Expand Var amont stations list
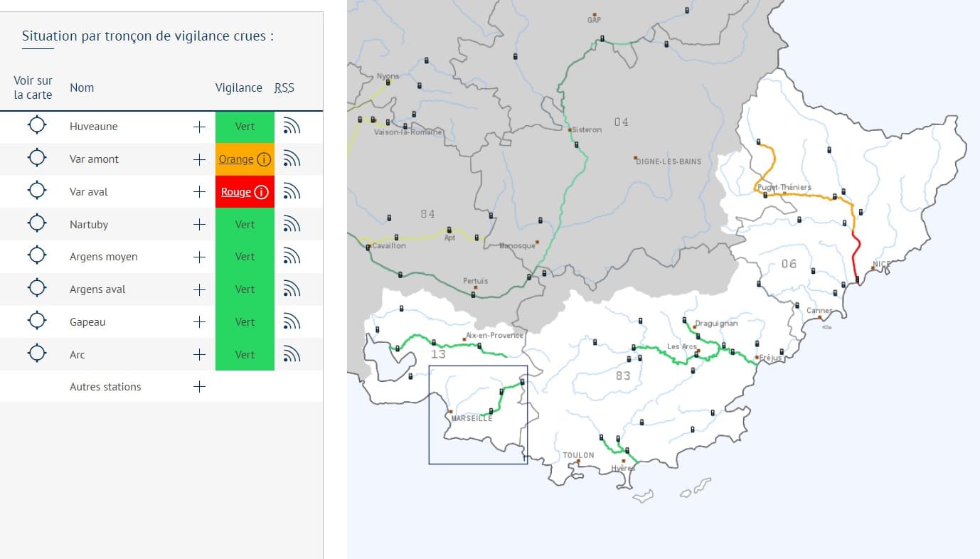Viewport: 980px width, 559px height. click(200, 159)
